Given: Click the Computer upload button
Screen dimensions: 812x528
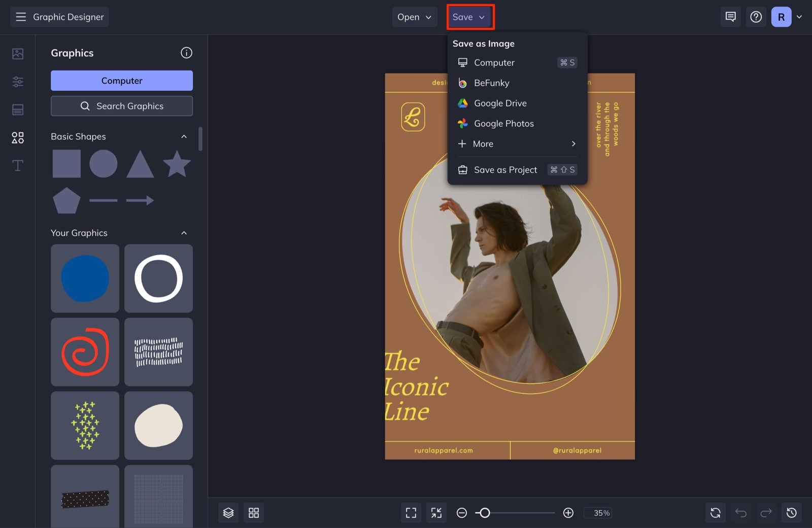Looking at the screenshot, I should (122, 81).
